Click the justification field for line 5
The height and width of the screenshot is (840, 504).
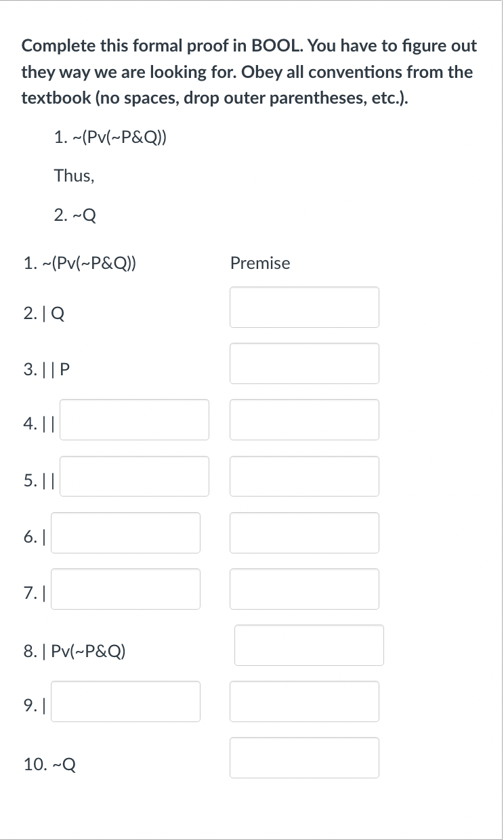click(x=304, y=476)
